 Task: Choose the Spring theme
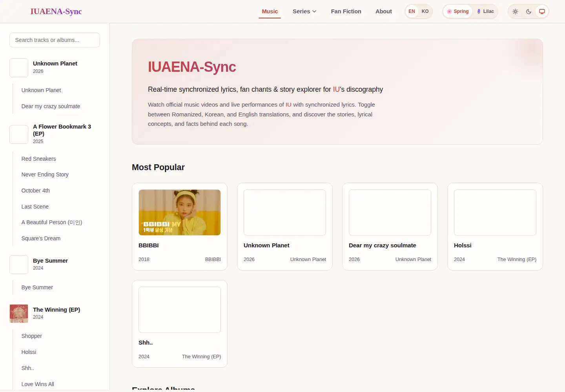[458, 11]
